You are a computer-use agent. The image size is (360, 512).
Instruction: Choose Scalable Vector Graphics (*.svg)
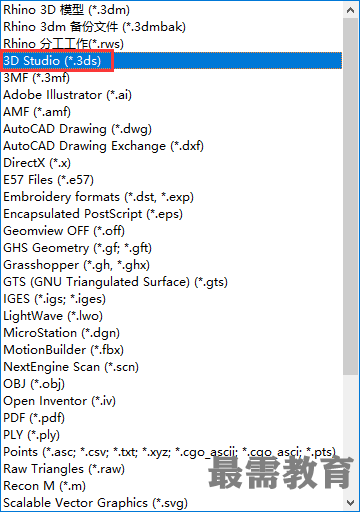(172, 503)
